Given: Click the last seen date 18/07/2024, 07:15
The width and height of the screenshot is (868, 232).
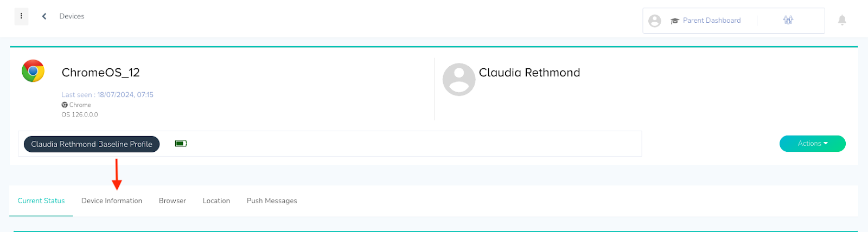Looking at the screenshot, I should point(125,95).
